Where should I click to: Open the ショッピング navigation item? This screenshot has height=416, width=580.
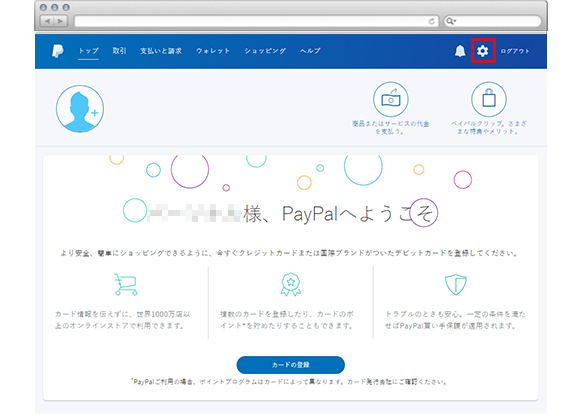coord(265,51)
